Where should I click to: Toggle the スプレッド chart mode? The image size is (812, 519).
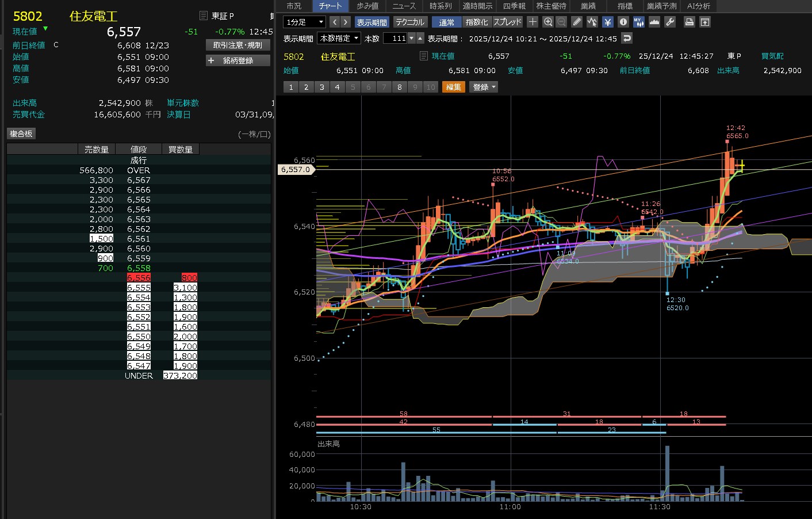pos(507,22)
